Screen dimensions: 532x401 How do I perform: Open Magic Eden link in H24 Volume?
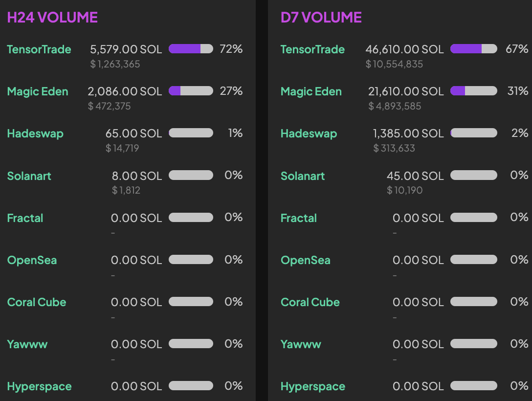[38, 91]
